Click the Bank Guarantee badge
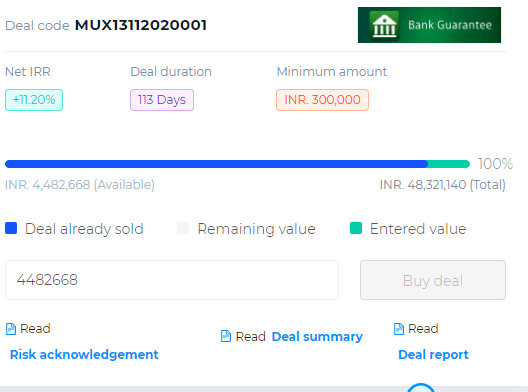This screenshot has height=392, width=528. [429, 25]
